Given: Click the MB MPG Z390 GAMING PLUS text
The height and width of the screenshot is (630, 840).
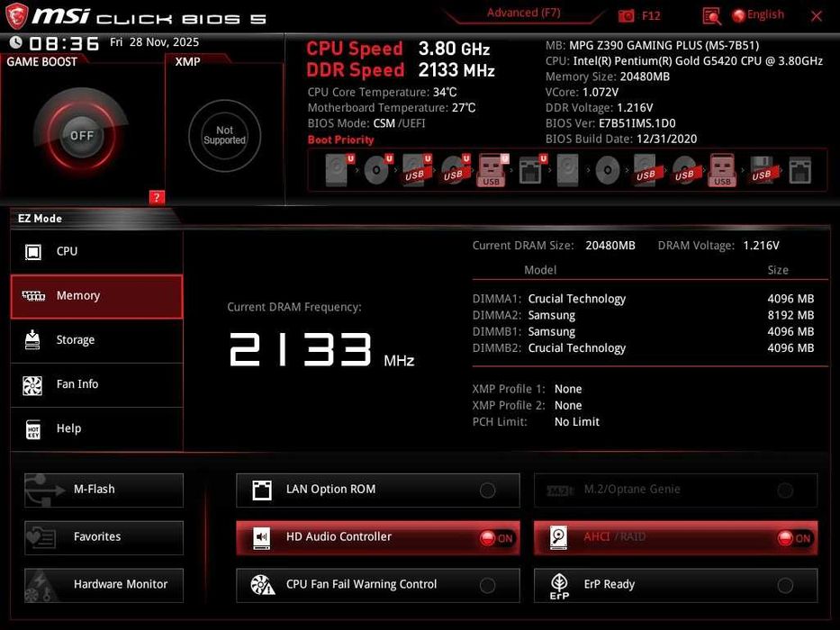Looking at the screenshot, I should (x=652, y=46).
